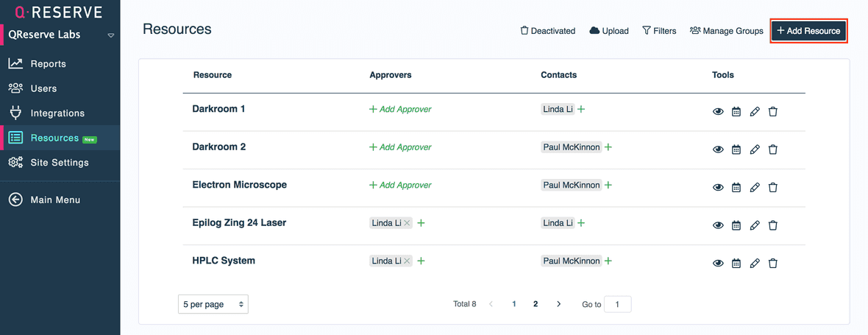Viewport: 868px width, 335px height.
Task: Click Add Approver for Darkroom 2
Action: pos(400,147)
